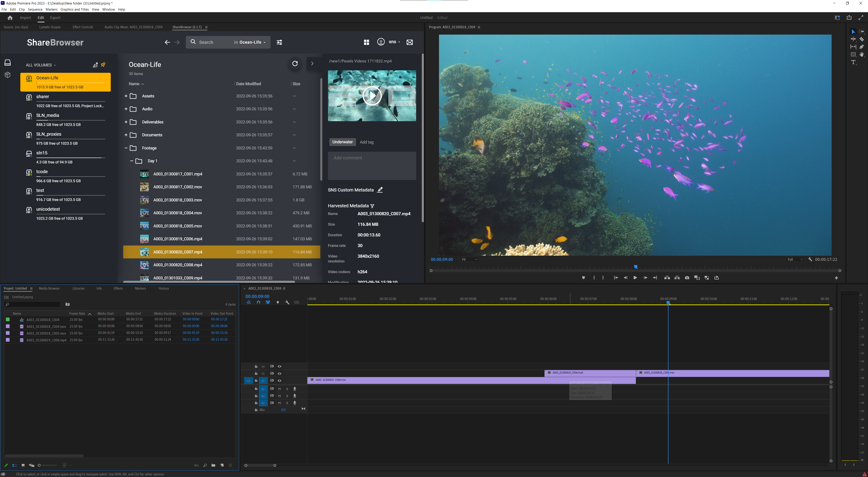Open ALL VOLUMES dropdown
868x477 pixels.
click(x=41, y=65)
